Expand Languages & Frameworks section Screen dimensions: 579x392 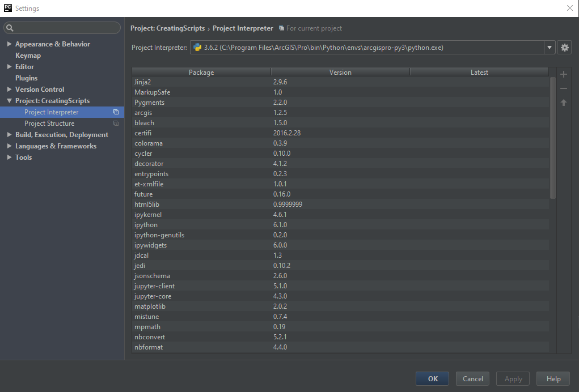(9, 146)
